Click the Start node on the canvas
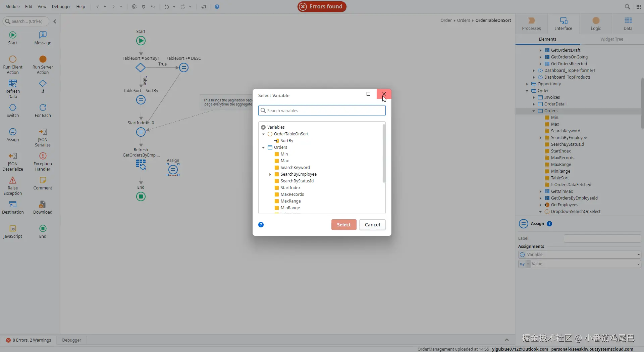 coord(141,41)
